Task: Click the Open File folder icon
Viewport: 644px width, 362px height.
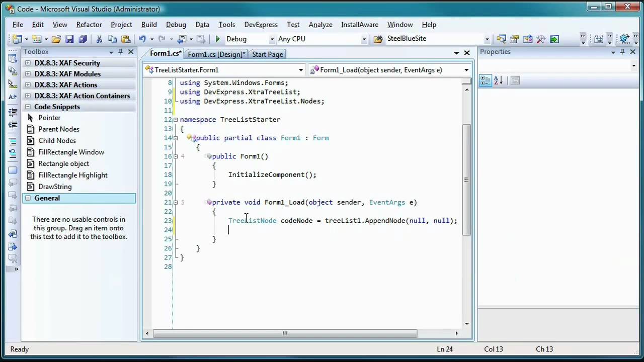Action: click(x=56, y=39)
